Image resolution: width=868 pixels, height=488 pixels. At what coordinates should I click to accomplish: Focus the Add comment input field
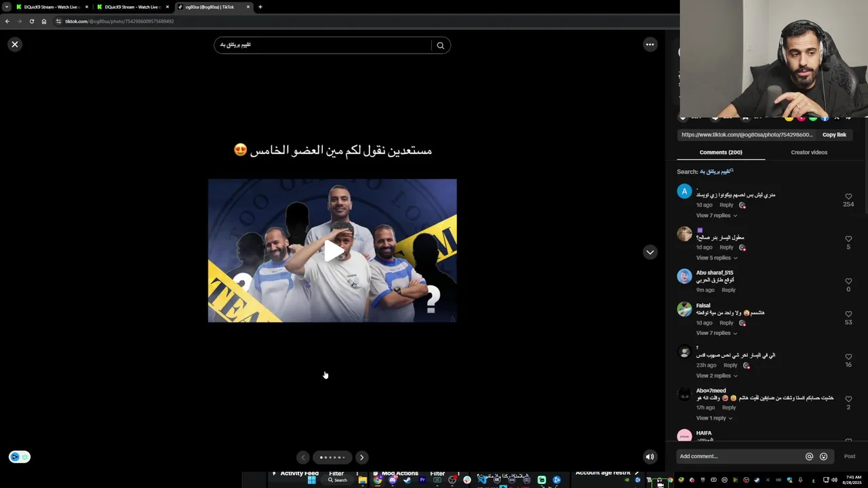point(739,456)
